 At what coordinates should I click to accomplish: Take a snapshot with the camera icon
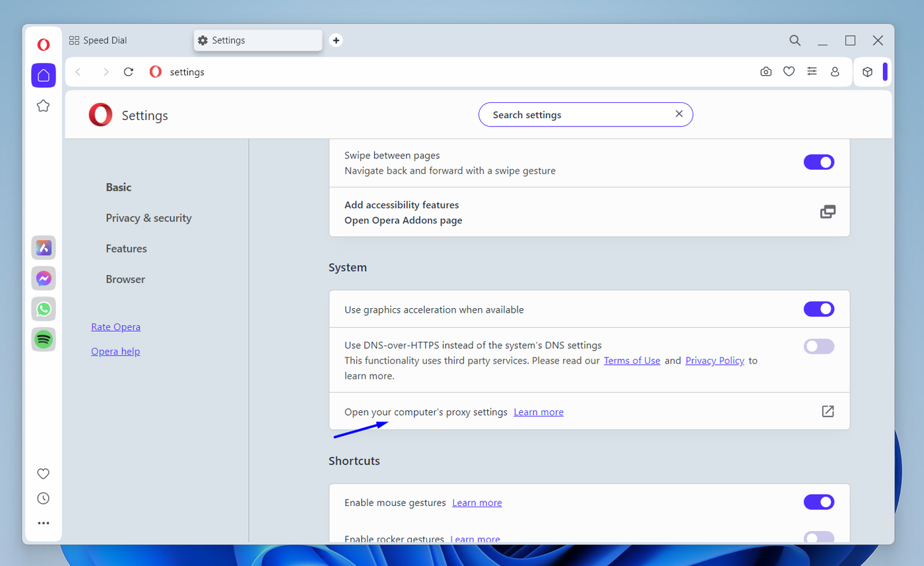766,72
